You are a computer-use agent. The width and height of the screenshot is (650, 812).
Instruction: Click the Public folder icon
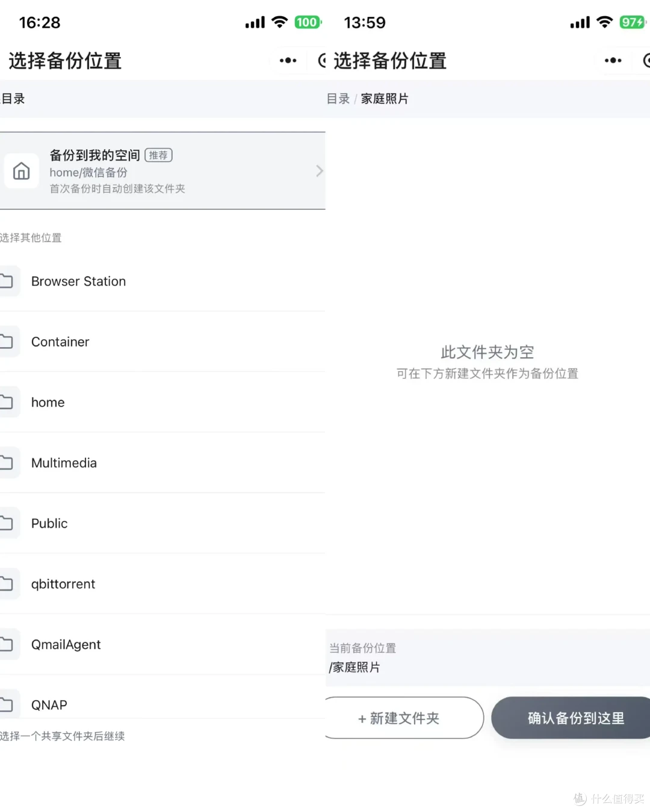[6, 523]
